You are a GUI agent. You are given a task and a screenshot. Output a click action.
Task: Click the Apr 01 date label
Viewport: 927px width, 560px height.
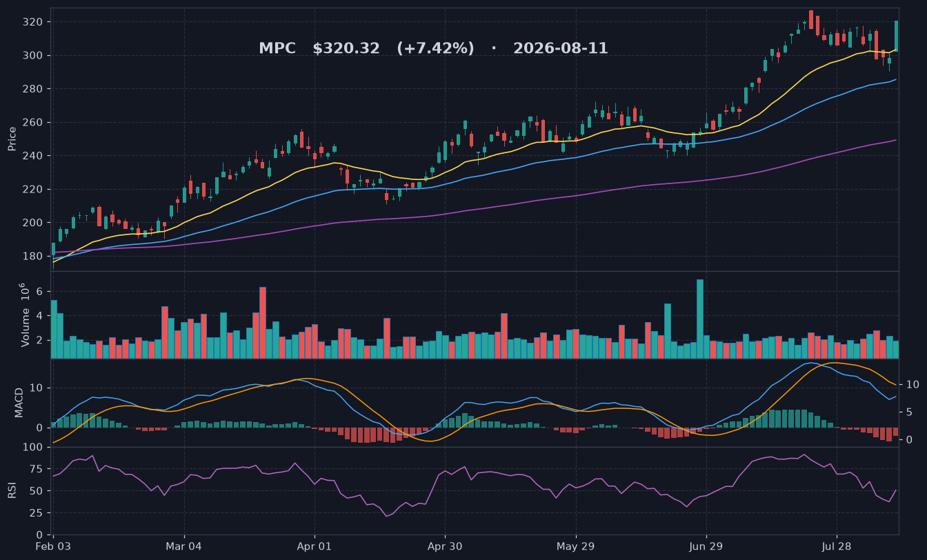click(315, 546)
